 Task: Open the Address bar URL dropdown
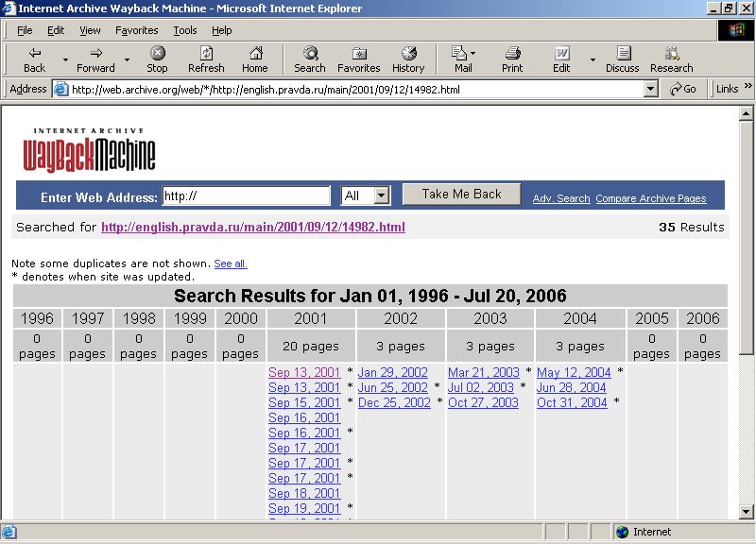(651, 89)
